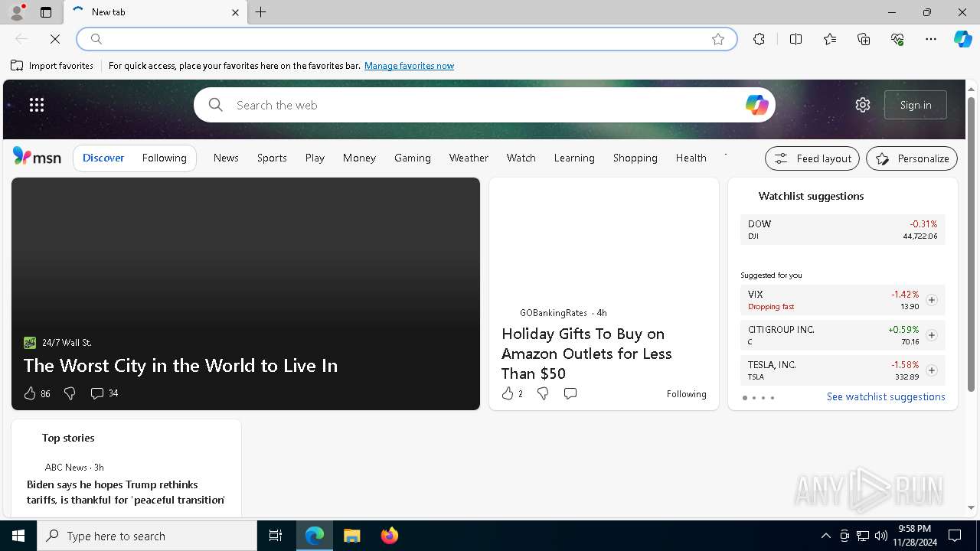The height and width of the screenshot is (551, 980).
Task: Launch Firefox from taskbar
Action: pyautogui.click(x=389, y=536)
